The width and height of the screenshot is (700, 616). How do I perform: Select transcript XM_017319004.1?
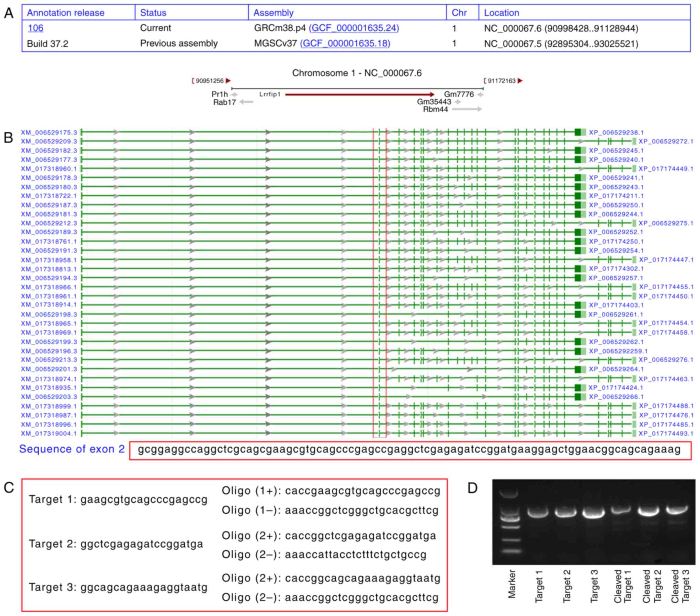click(49, 433)
